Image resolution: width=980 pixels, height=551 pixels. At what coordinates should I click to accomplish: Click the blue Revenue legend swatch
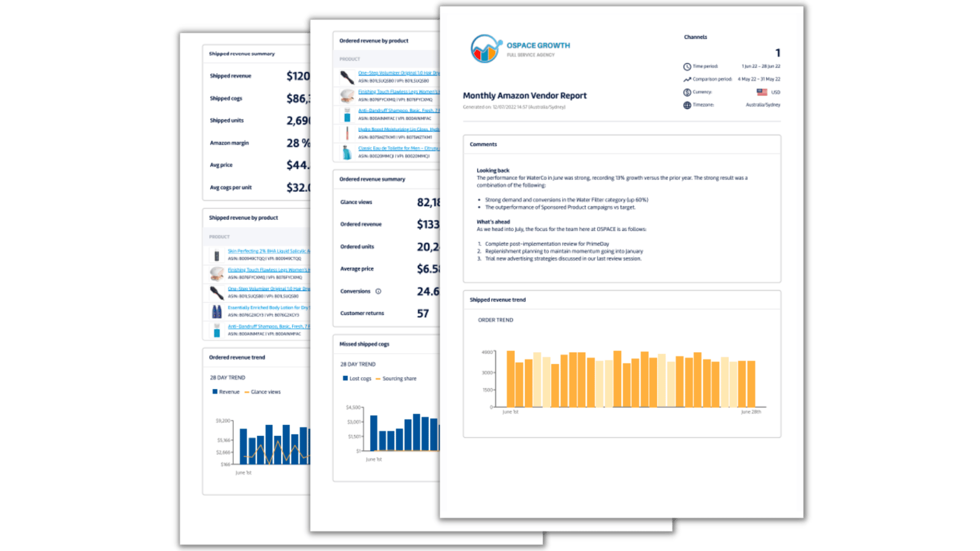pos(214,392)
